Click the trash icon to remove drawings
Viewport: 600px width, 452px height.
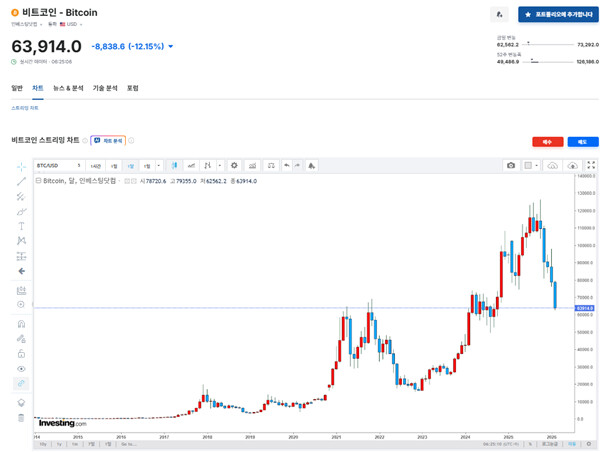point(21,418)
